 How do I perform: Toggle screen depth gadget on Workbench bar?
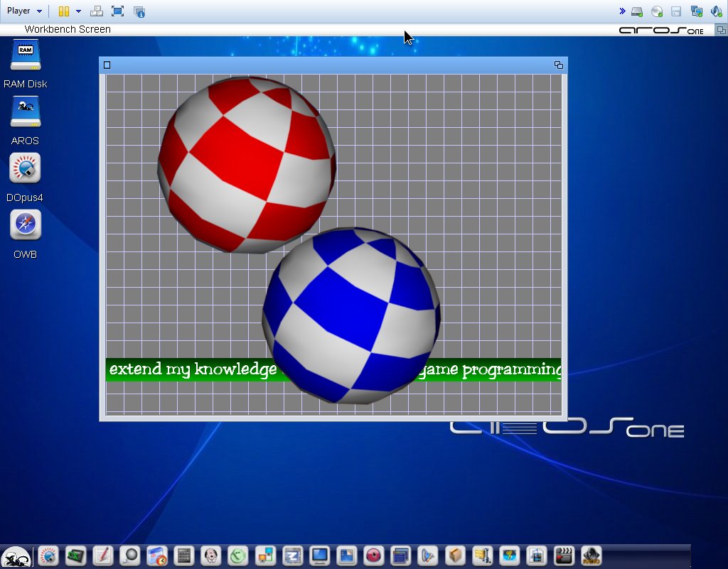pos(721,30)
